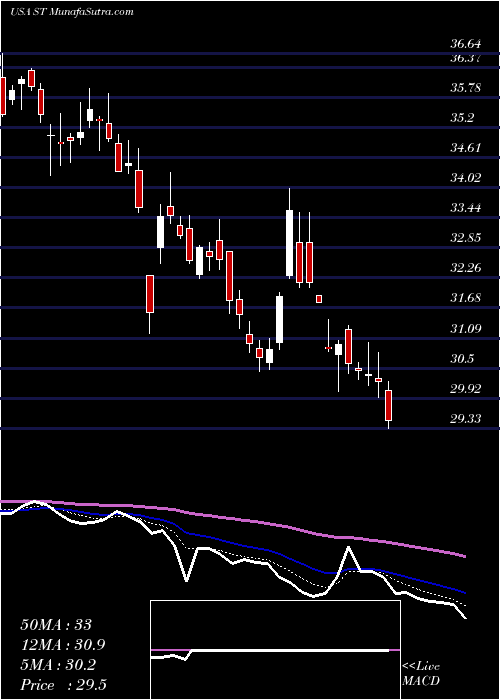This screenshot has width=500, height=700.
Task: Click the '5MA : 30.2' indicator text
Action: [58, 665]
